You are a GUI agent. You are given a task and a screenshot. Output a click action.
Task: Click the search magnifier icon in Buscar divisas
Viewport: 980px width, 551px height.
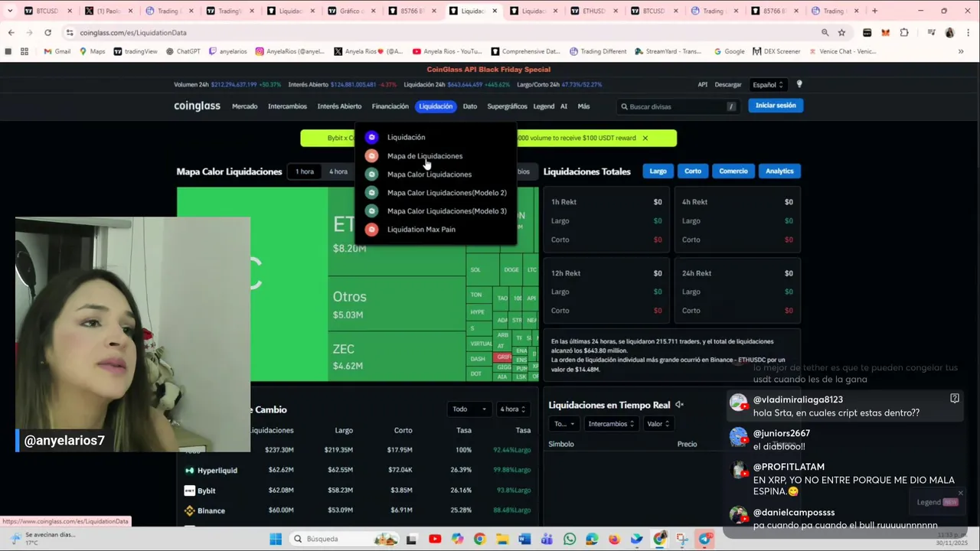pyautogui.click(x=624, y=106)
